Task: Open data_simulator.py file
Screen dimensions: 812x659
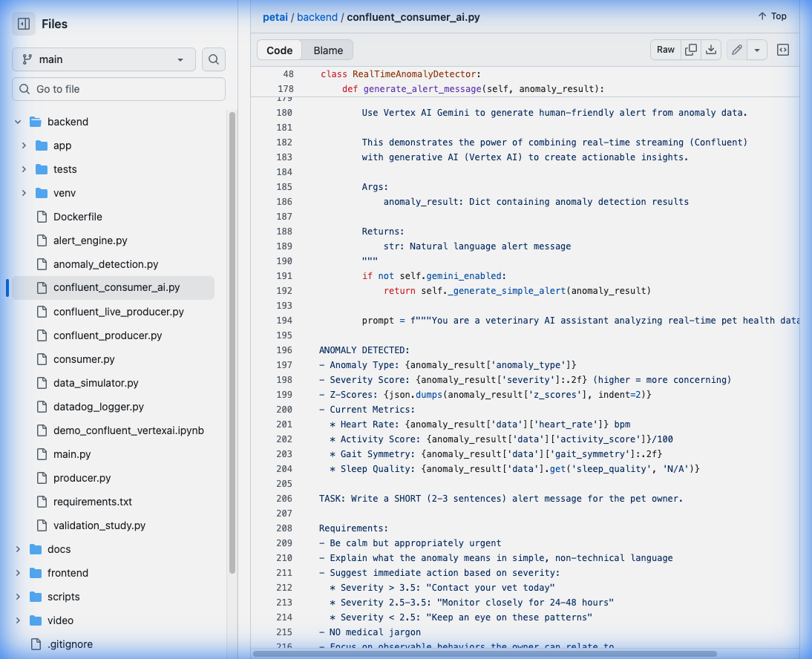Action: (x=96, y=383)
